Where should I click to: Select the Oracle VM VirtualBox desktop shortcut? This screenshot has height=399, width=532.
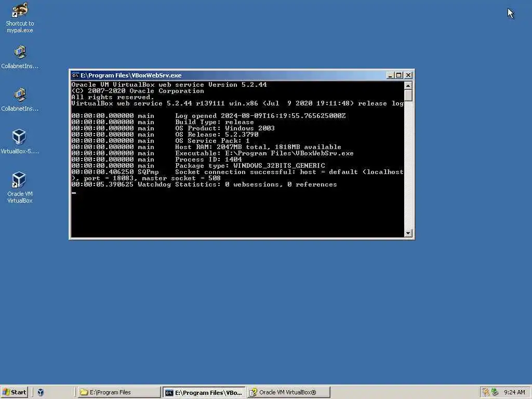[x=20, y=188]
